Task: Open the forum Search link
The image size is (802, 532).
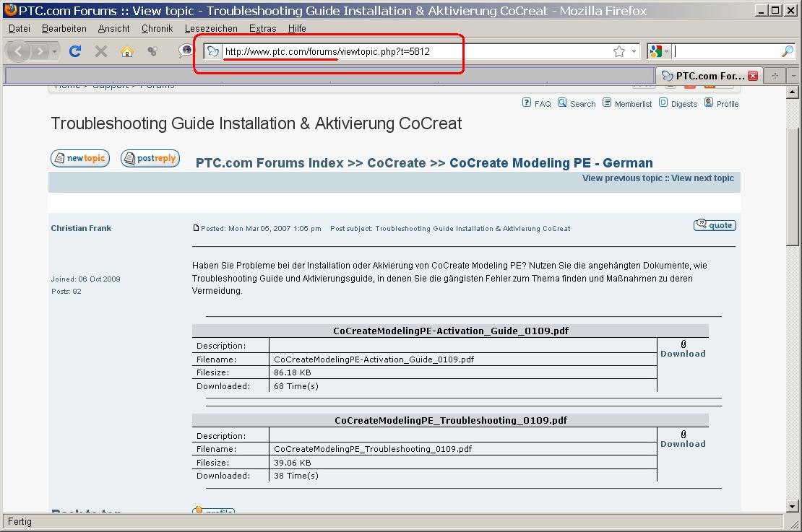Action: pyautogui.click(x=582, y=104)
